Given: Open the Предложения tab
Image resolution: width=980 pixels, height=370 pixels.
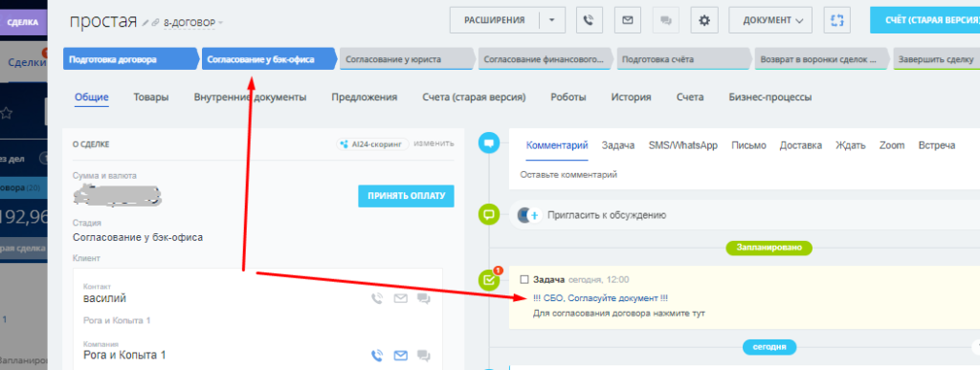Looking at the screenshot, I should [365, 98].
